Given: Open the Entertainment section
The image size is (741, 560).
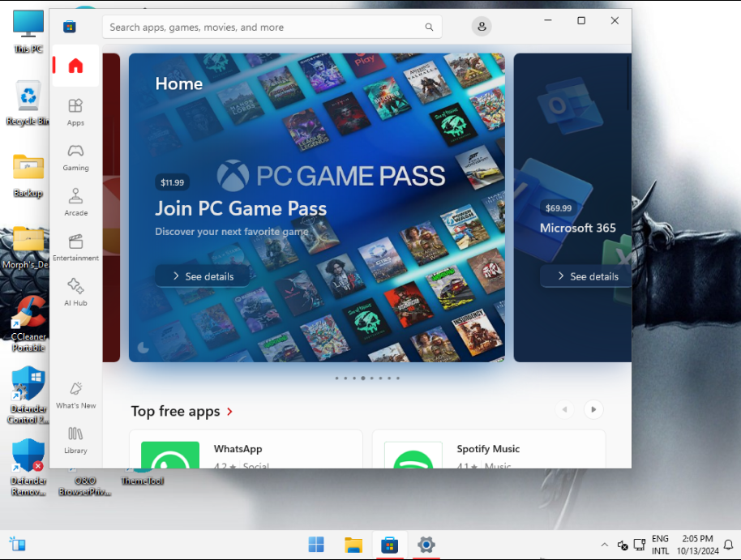Looking at the screenshot, I should (x=75, y=247).
